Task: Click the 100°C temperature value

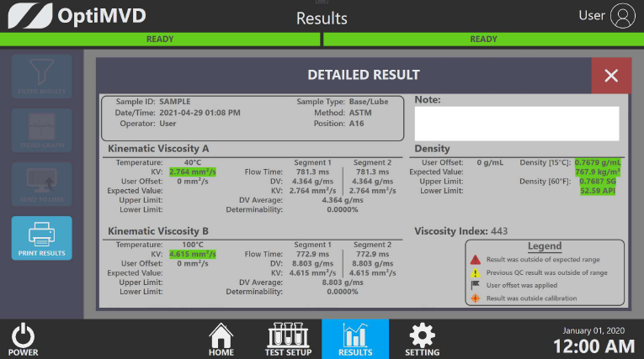Action: click(193, 245)
